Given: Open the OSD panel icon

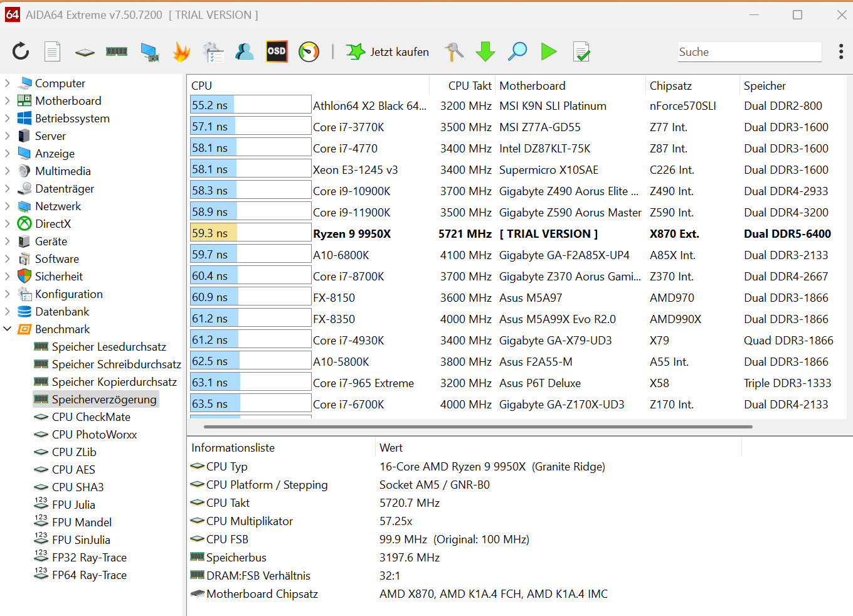Looking at the screenshot, I should (277, 51).
